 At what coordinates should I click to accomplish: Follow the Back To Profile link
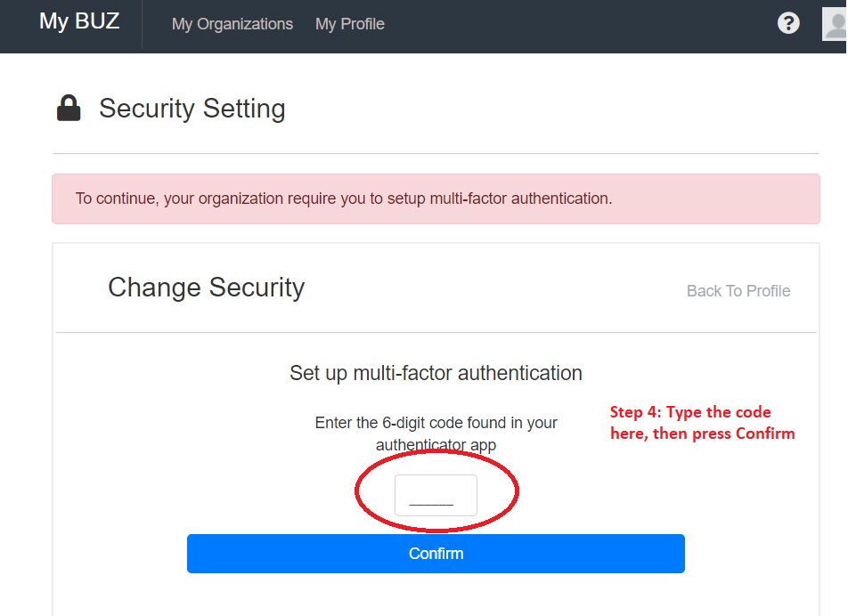click(738, 291)
